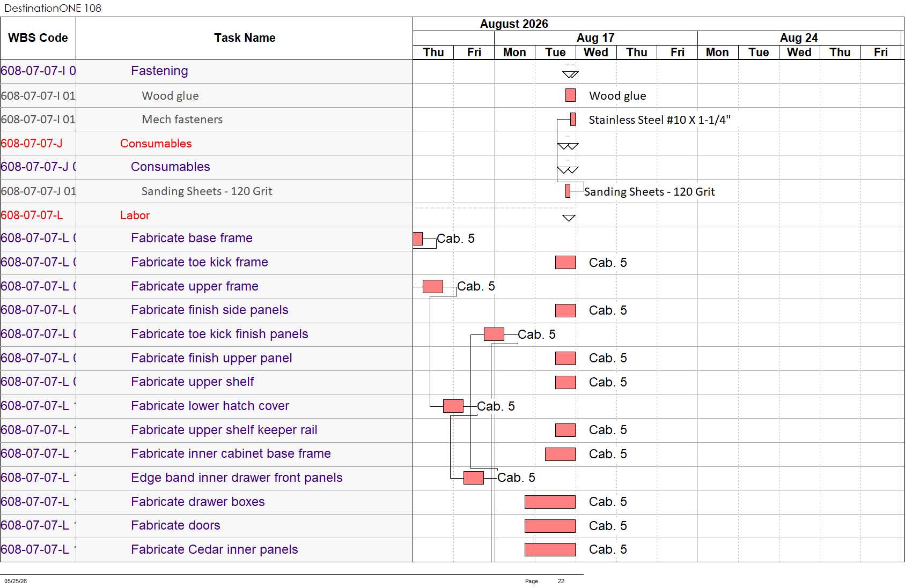Select the Fabricate upper shelf keeper rail task

(224, 430)
